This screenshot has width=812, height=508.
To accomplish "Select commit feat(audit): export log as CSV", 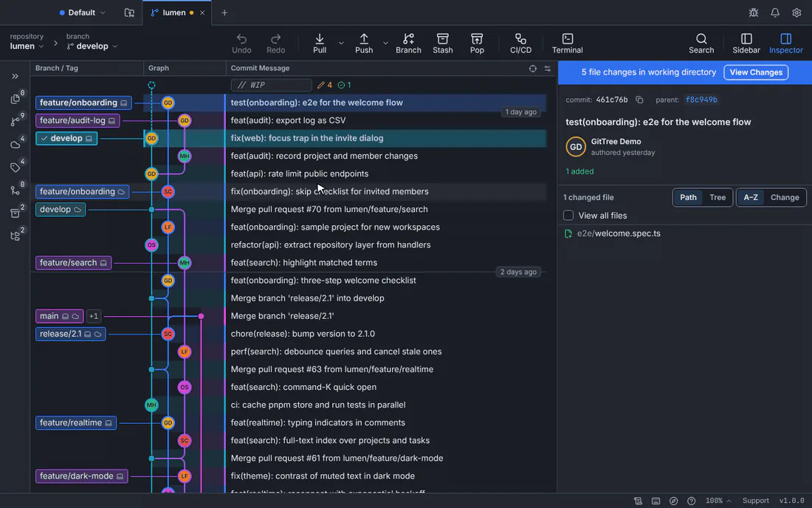I will coord(288,120).
